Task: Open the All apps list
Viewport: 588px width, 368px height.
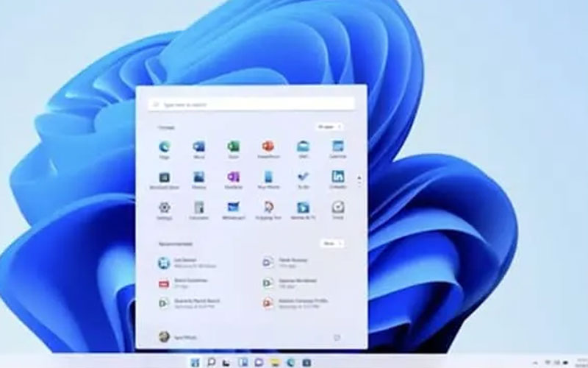Action: coord(329,127)
